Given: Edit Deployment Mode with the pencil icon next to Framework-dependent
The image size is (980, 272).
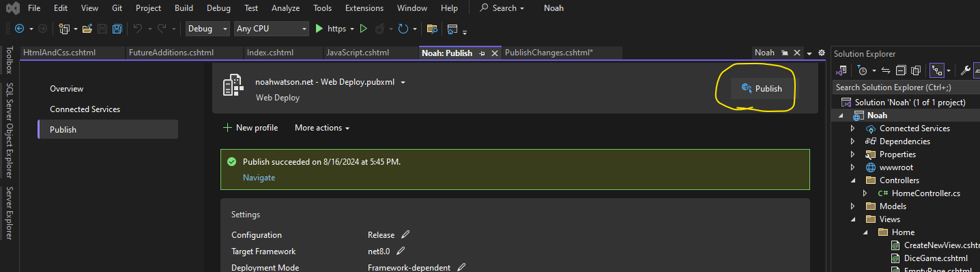Looking at the screenshot, I should tap(461, 267).
